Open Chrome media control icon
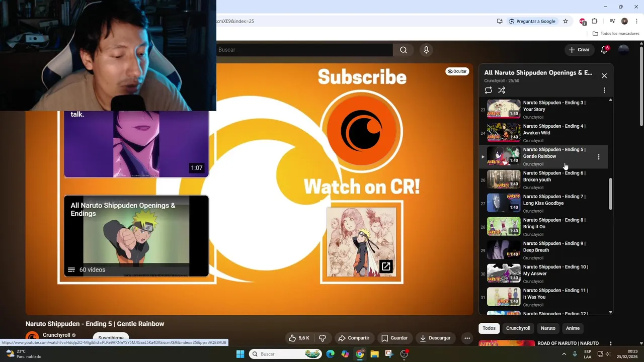The width and height of the screenshot is (644, 362). [x=612, y=21]
